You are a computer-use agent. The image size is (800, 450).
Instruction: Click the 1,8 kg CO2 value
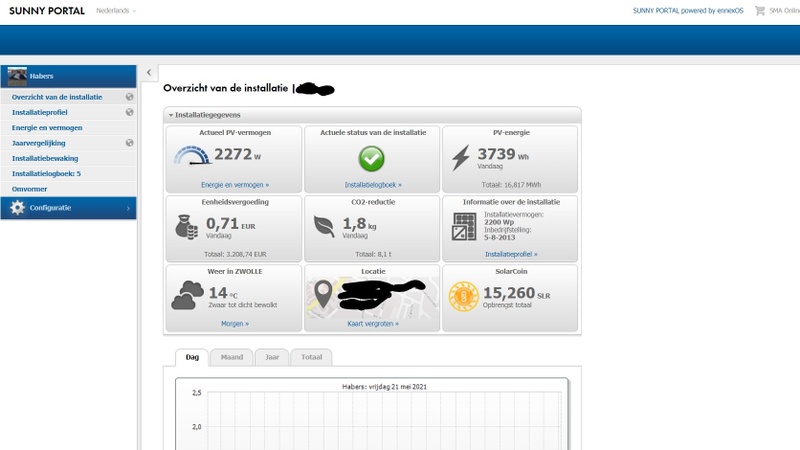(359, 223)
